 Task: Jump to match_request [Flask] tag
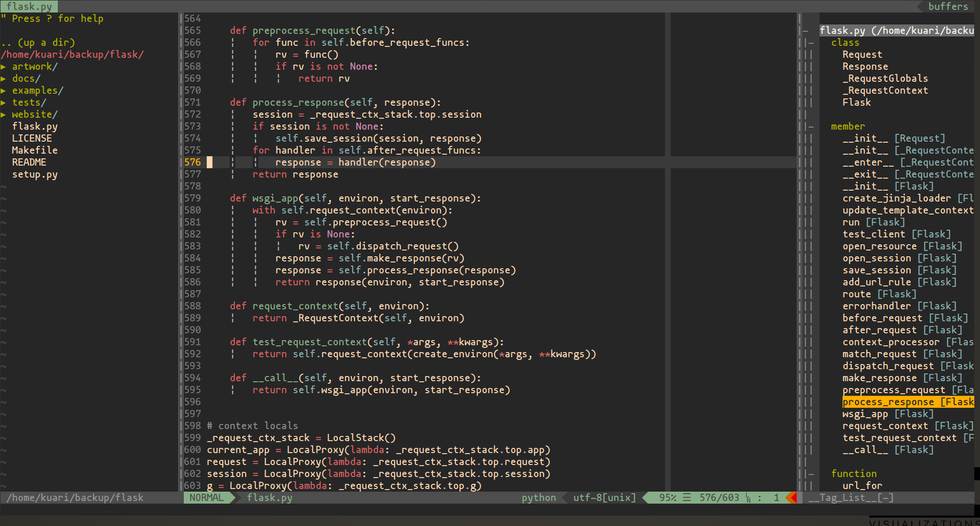[x=902, y=354]
